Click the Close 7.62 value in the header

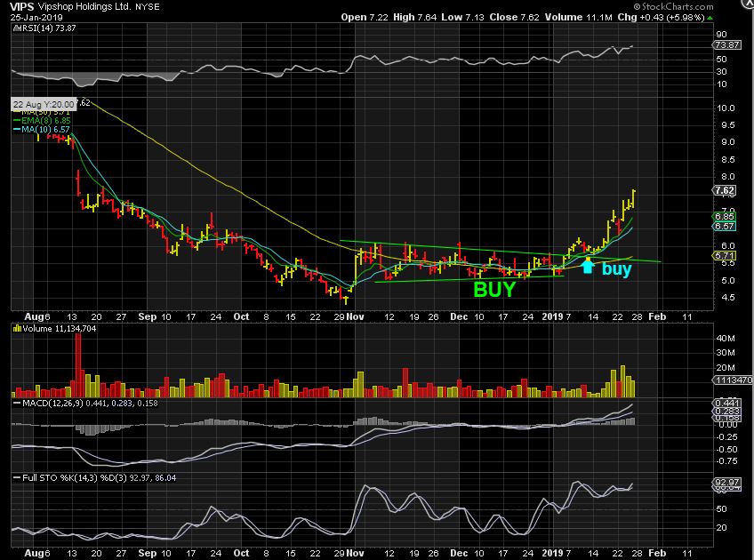point(514,17)
